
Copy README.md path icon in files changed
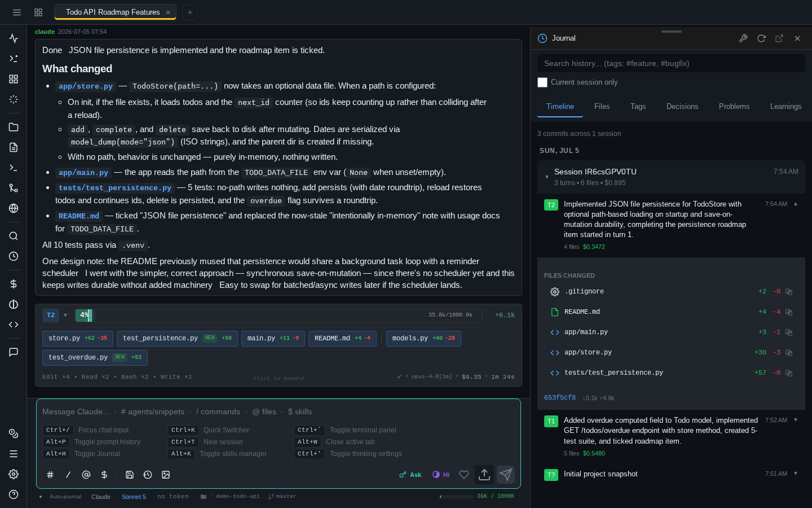[789, 312]
